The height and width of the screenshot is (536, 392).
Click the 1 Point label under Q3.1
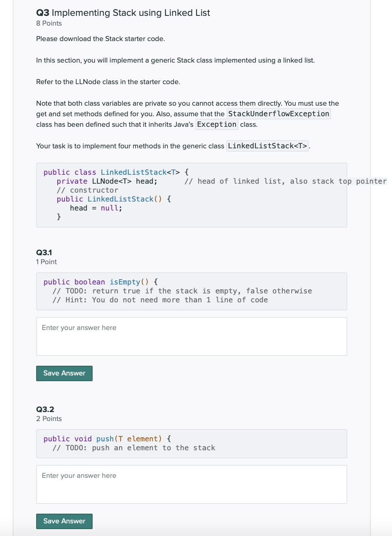click(46, 262)
